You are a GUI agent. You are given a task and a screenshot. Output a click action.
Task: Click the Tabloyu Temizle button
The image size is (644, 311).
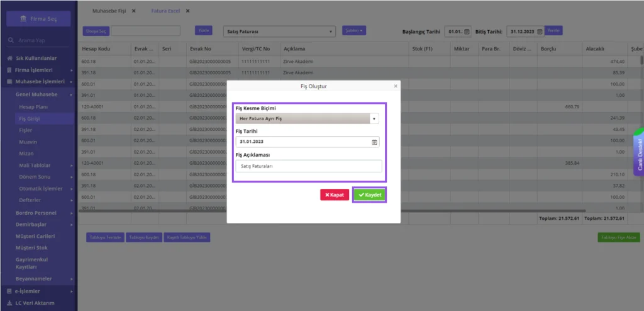pyautogui.click(x=106, y=237)
